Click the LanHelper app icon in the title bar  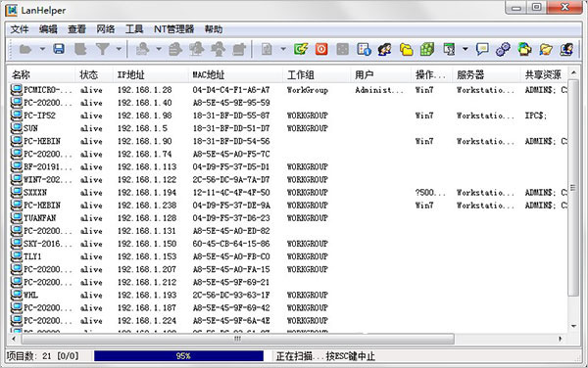point(11,10)
